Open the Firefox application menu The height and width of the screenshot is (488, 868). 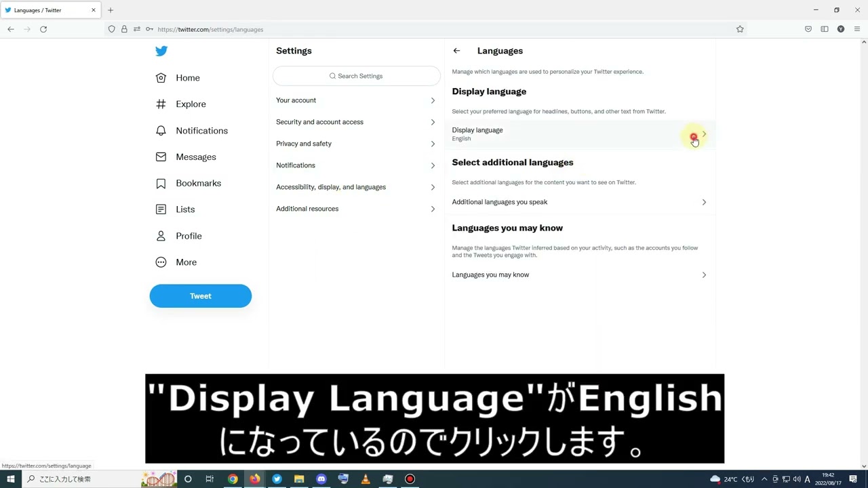point(857,29)
